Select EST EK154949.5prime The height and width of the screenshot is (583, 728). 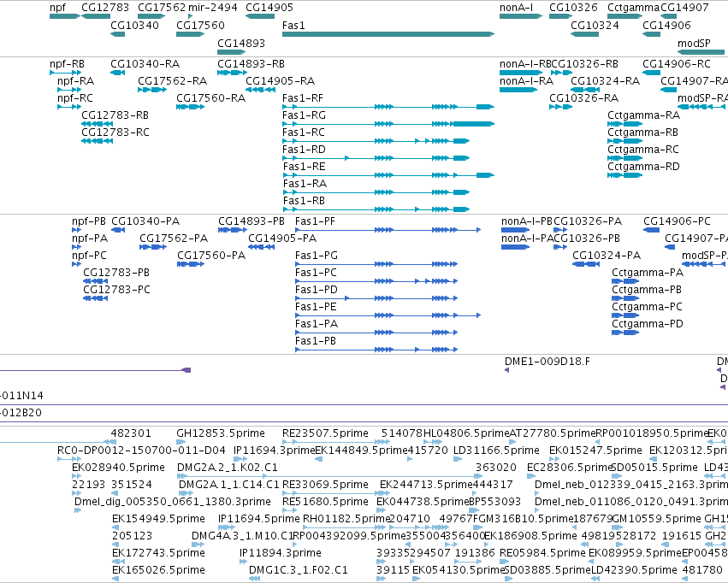[116, 527]
